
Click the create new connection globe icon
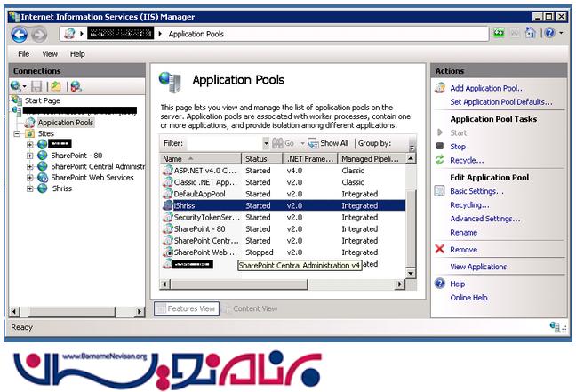[15, 86]
